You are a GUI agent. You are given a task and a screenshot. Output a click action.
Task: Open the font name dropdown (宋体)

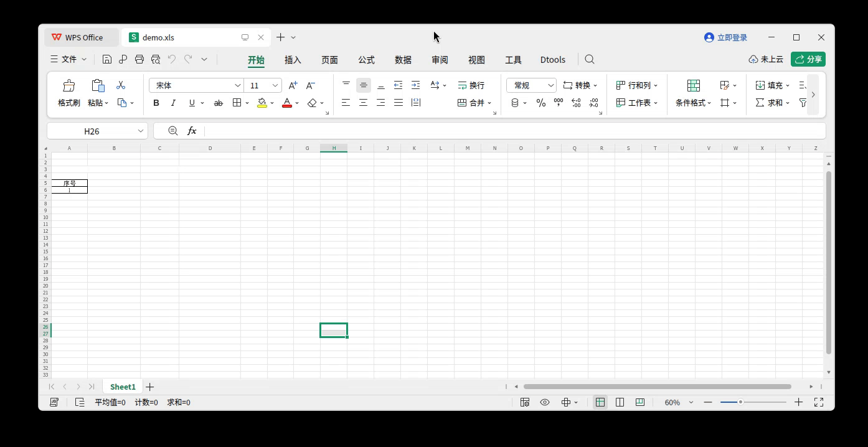point(237,85)
